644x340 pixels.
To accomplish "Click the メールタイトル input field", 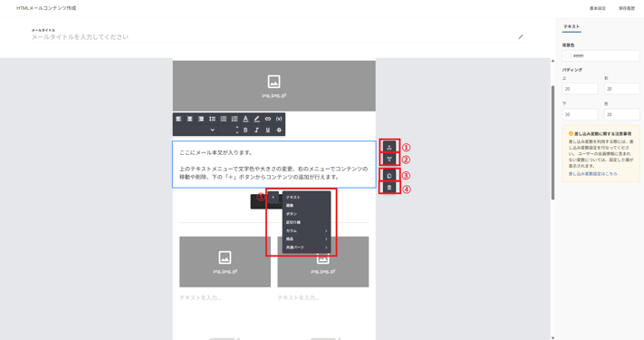I will coord(274,37).
